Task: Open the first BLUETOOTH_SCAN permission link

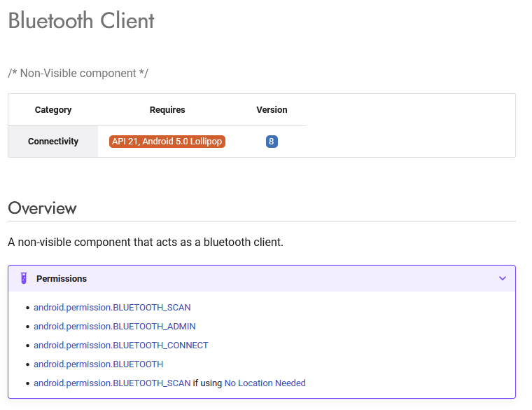Action: point(112,308)
